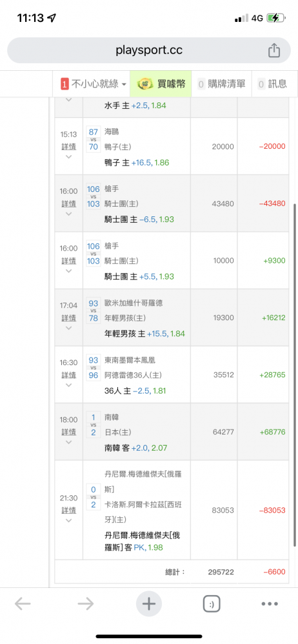Image resolution: width=298 pixels, height=644 pixels.
Task: Tap the 買噱幣 coin icon
Action: point(143,84)
